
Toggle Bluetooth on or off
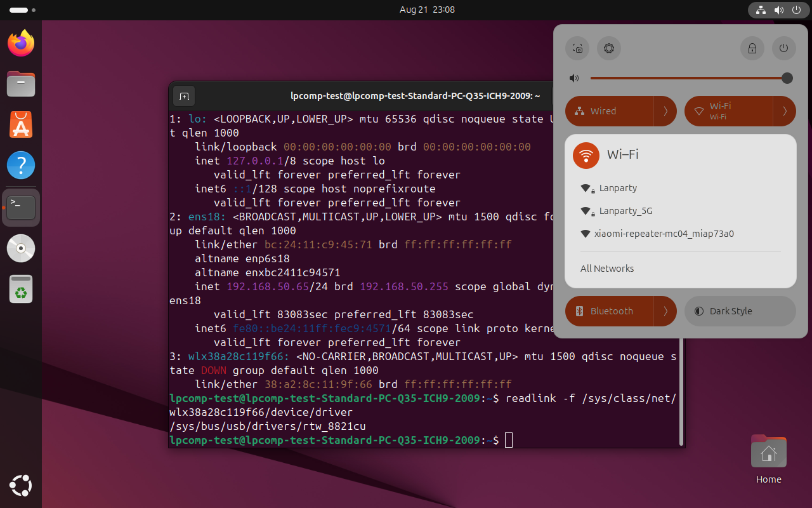[609, 311]
